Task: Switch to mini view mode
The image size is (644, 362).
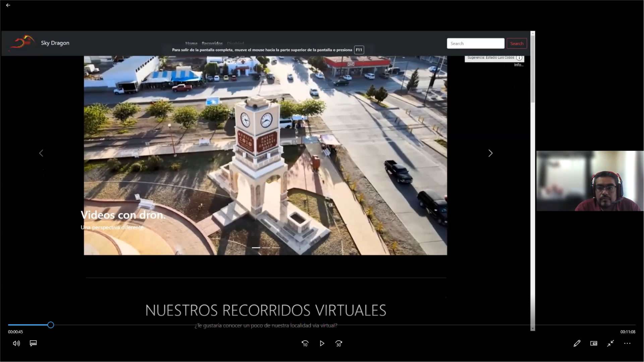Action: [x=594, y=344]
